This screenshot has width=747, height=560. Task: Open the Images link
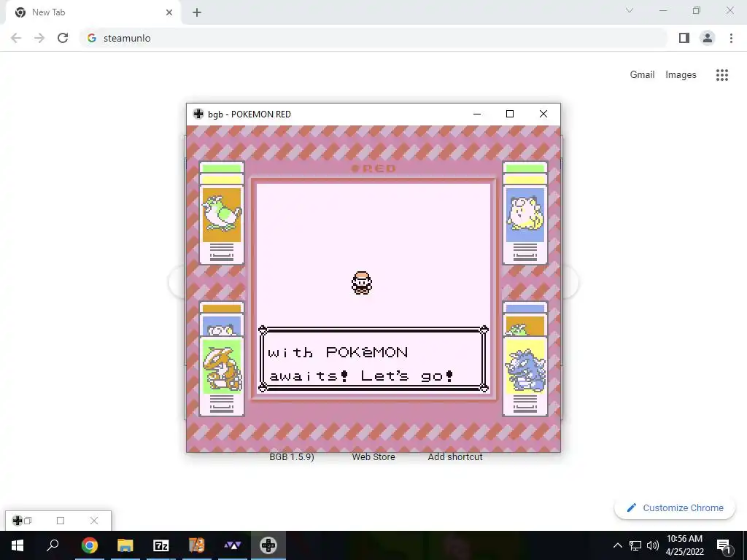click(681, 75)
